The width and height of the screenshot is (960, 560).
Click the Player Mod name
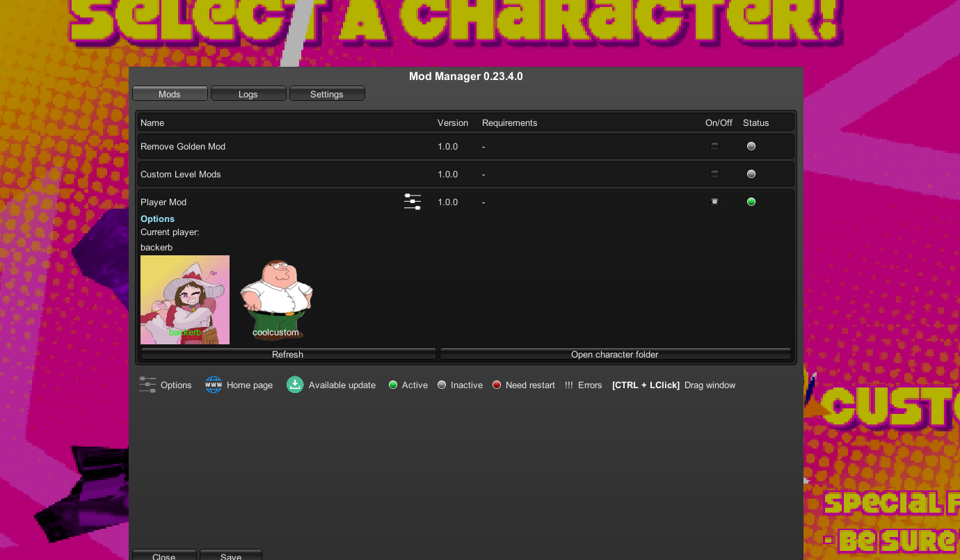(163, 202)
